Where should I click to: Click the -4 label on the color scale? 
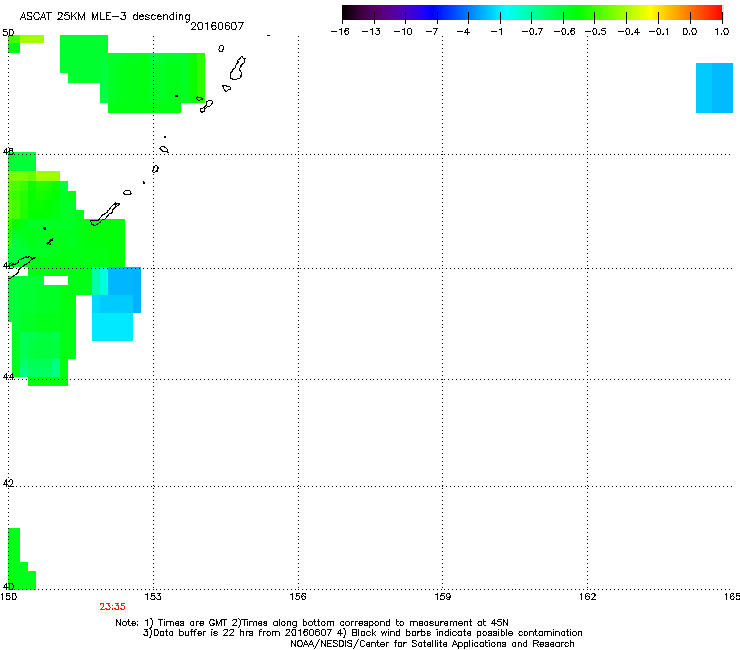pos(463,32)
